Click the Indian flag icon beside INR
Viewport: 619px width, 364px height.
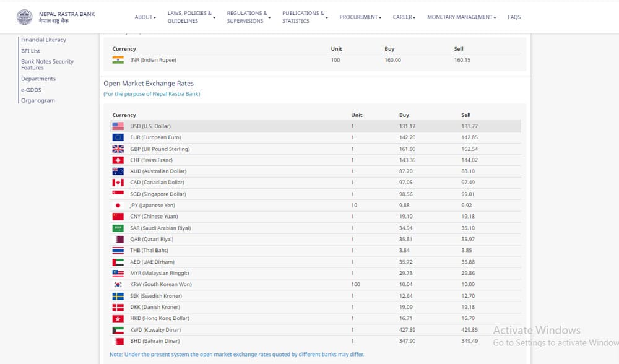coord(118,60)
